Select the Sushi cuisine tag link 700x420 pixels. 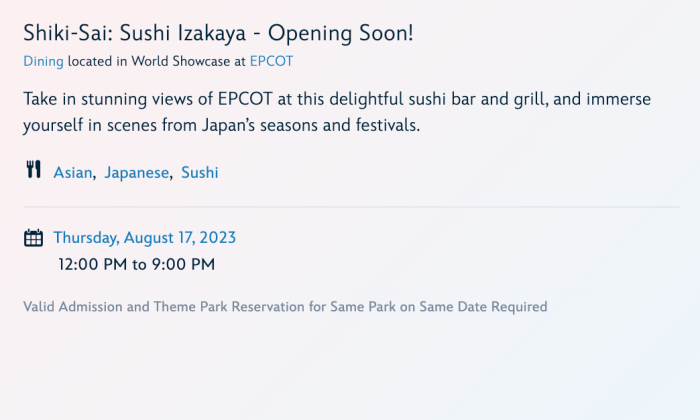pos(199,173)
